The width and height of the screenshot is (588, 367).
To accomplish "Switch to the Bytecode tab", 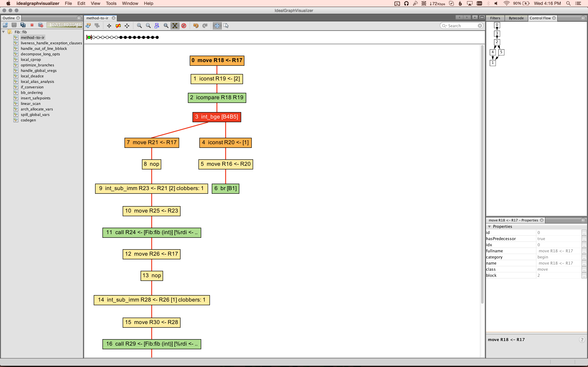I will point(516,18).
